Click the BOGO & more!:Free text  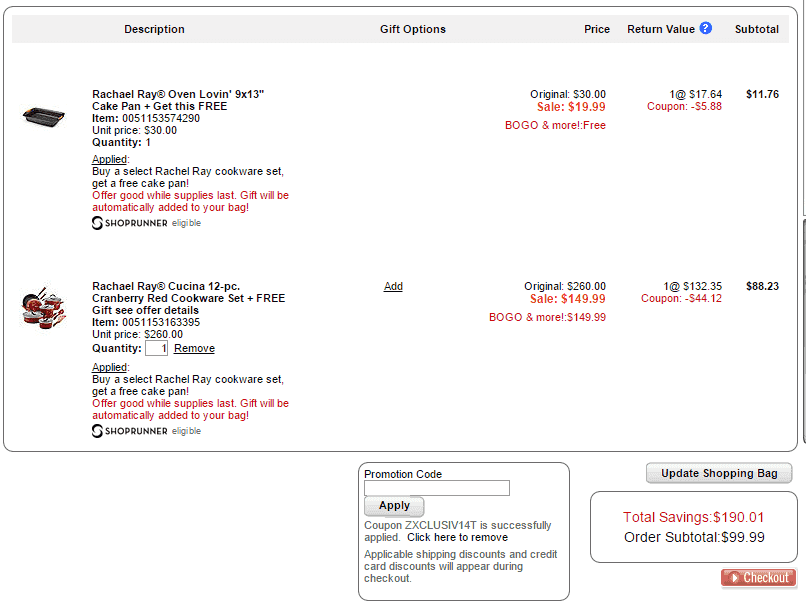click(x=555, y=125)
